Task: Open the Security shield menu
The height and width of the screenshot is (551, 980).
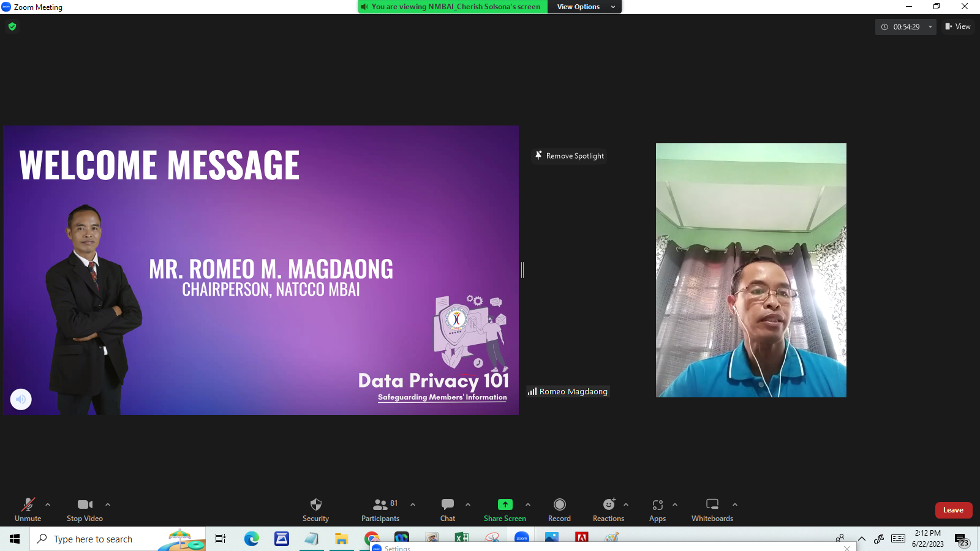Action: 315,510
